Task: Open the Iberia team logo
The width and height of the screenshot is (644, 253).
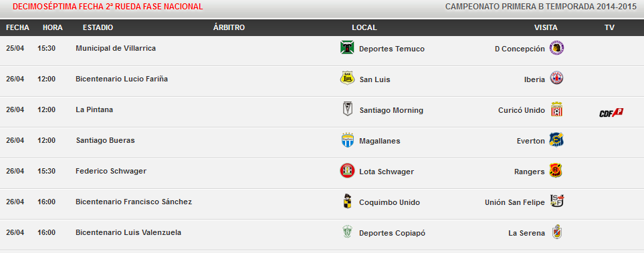Action: tap(556, 78)
